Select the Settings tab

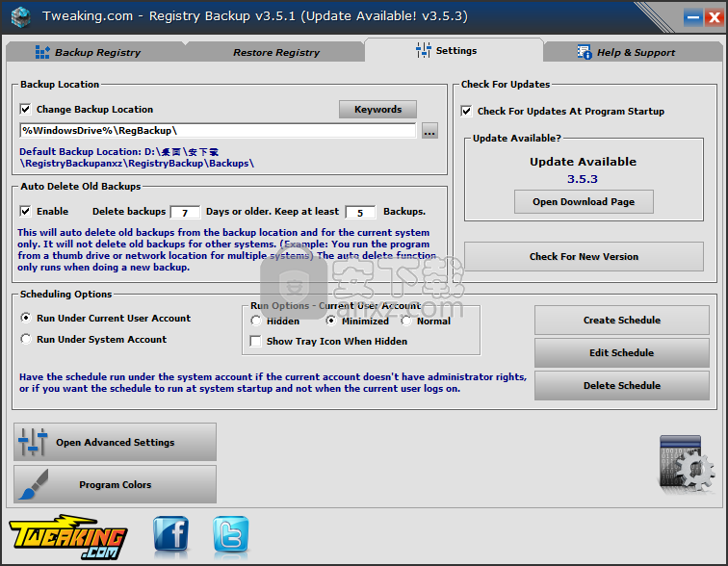pos(454,50)
